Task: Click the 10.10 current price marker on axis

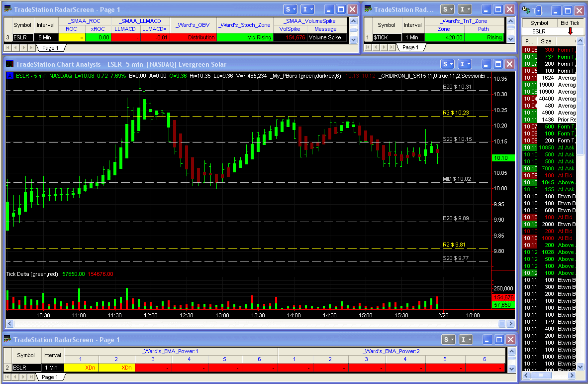Action: (x=503, y=158)
